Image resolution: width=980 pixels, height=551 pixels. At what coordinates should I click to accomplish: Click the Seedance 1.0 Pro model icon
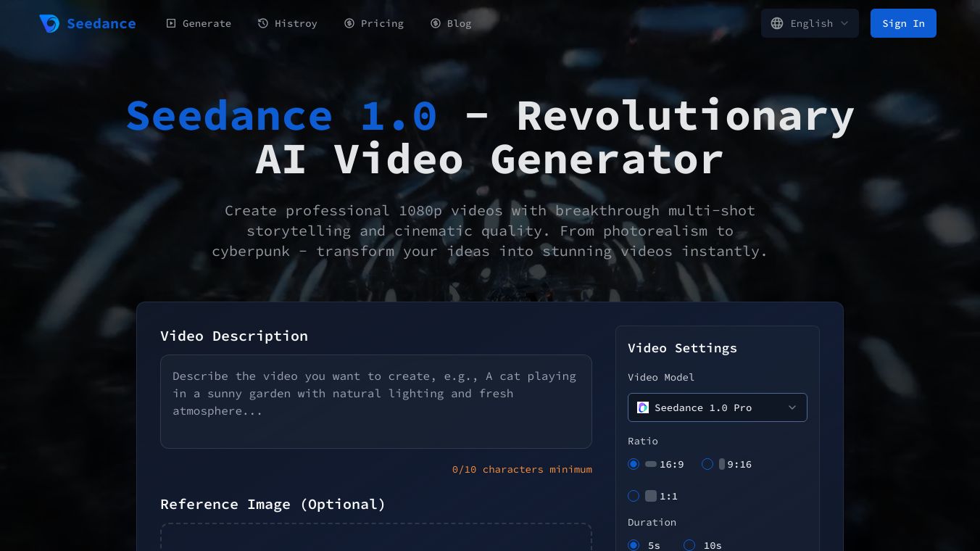(x=643, y=407)
